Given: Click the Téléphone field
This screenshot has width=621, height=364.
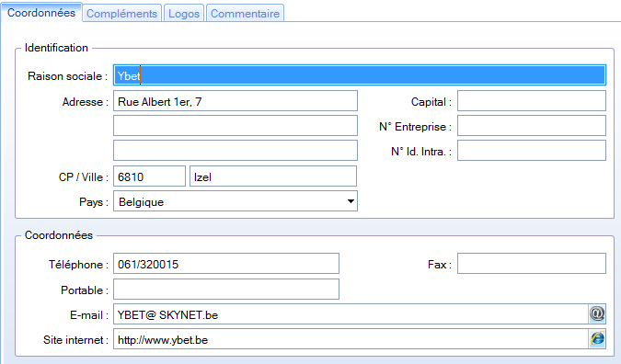Looking at the screenshot, I should [226, 264].
